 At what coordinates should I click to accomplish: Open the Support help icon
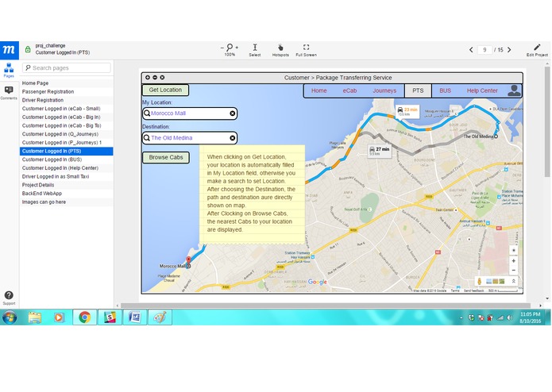click(x=9, y=298)
